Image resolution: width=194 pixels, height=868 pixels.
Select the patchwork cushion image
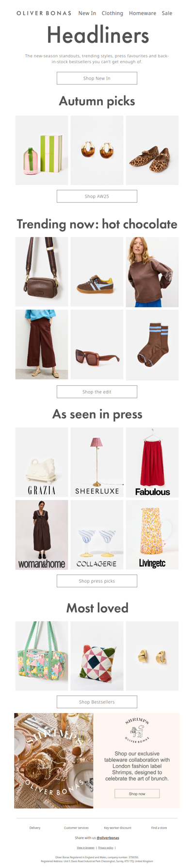click(97, 656)
